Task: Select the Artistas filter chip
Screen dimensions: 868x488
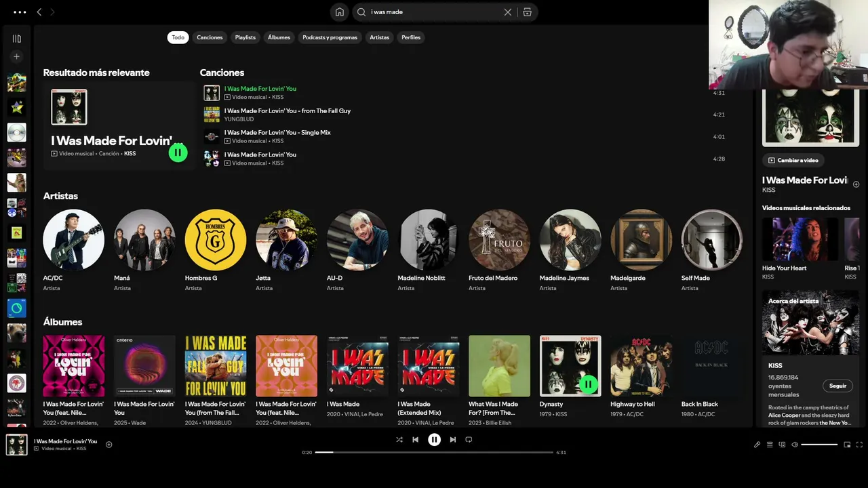Action: tap(380, 37)
